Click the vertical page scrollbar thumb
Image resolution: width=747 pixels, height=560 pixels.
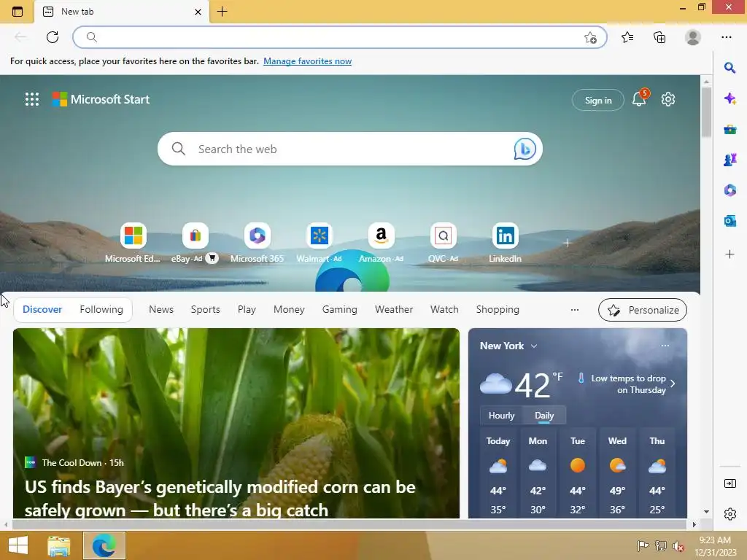point(706,113)
